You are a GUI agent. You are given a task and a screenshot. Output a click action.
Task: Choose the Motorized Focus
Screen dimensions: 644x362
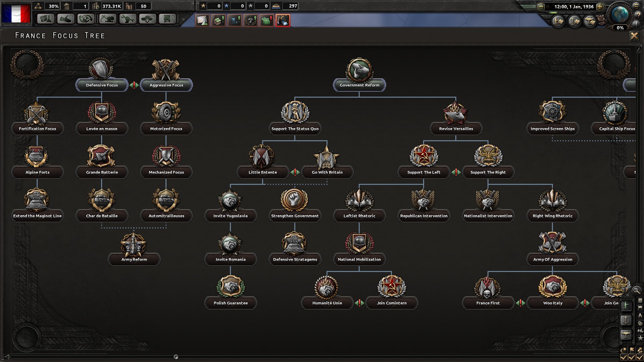tap(166, 129)
